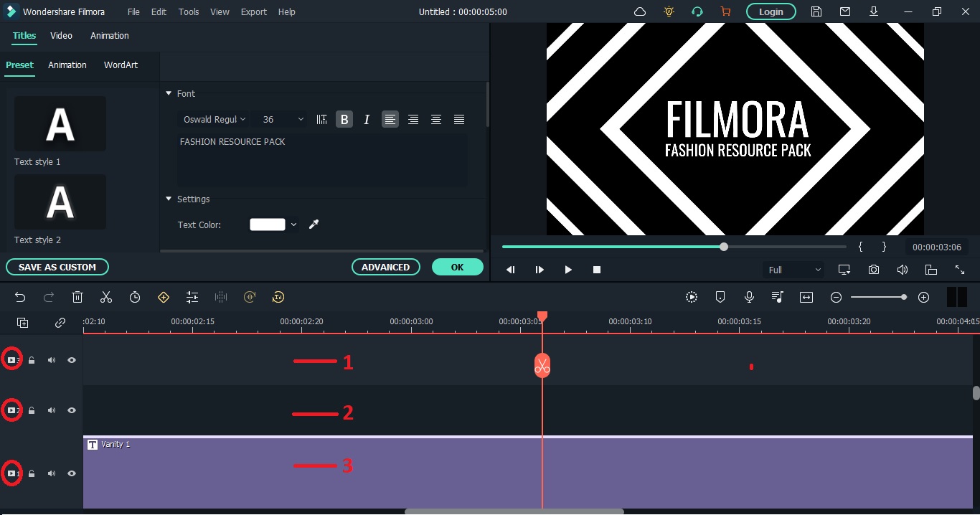980x515 pixels.
Task: Toggle bold text formatting
Action: 344,120
